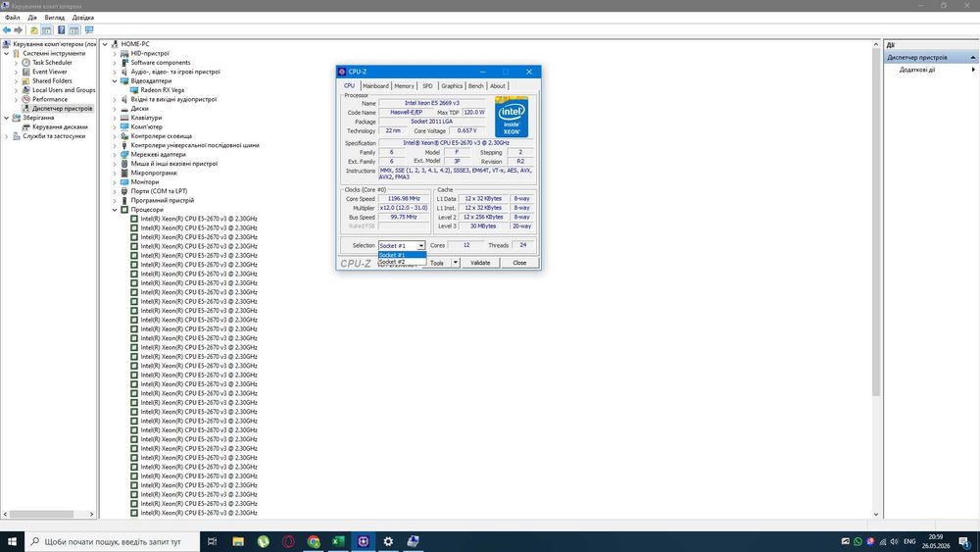Open the uTorrent taskbar icon

point(263,541)
